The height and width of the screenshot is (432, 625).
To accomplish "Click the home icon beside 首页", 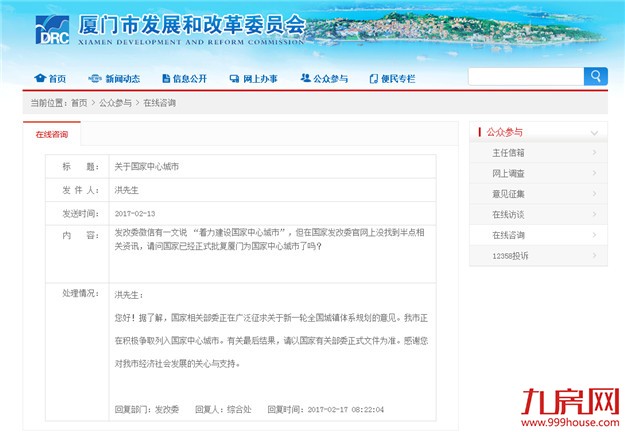I will 40,78.
